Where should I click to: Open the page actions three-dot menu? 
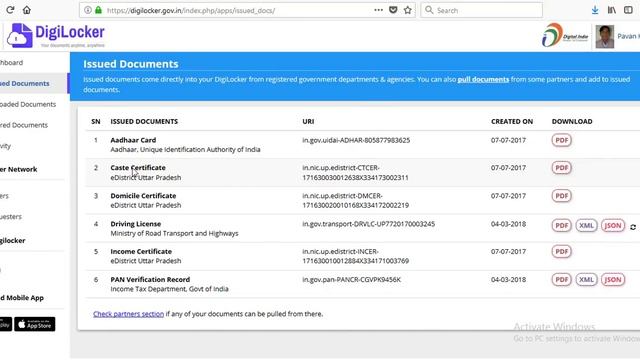point(378,10)
